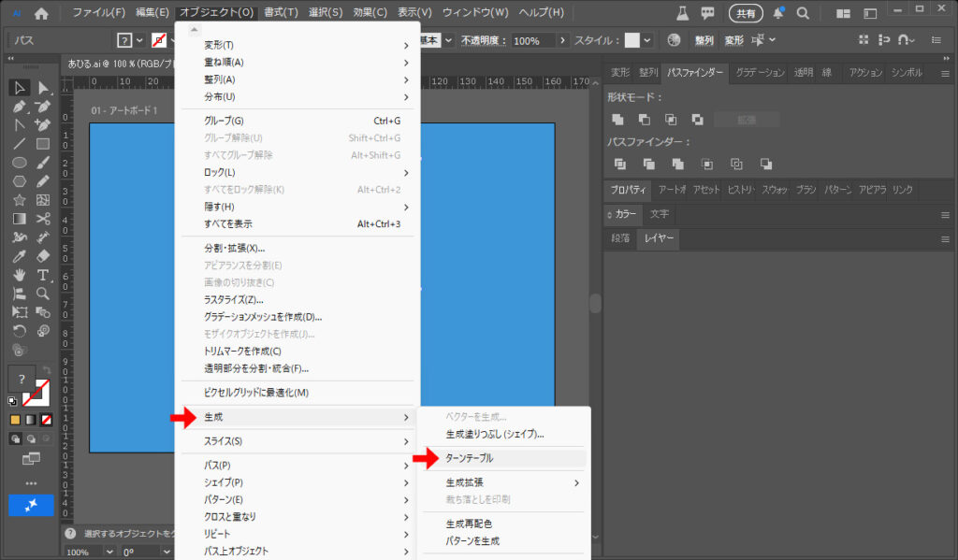Click the 整列 button in the control bar
The height and width of the screenshot is (560, 958).
coord(704,41)
